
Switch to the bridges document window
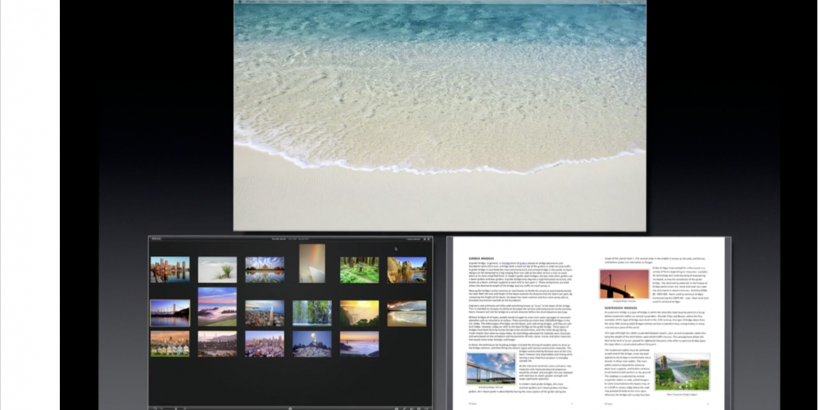coord(590,322)
